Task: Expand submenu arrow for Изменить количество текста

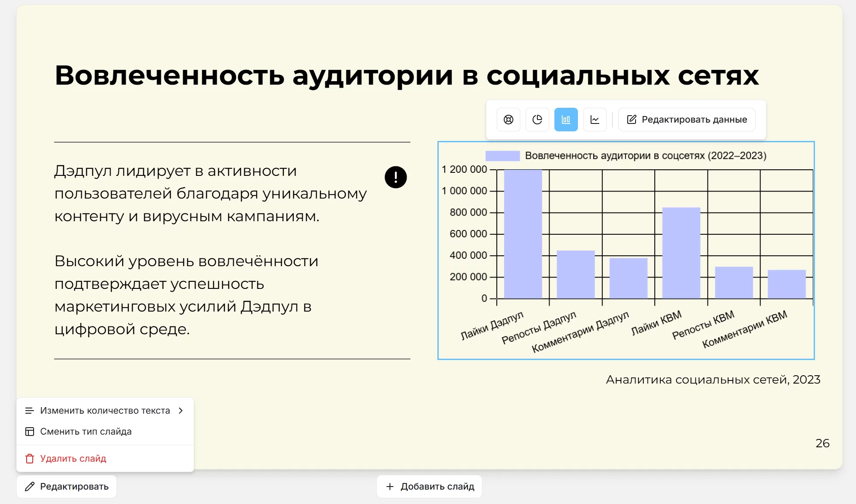Action: pos(181,411)
